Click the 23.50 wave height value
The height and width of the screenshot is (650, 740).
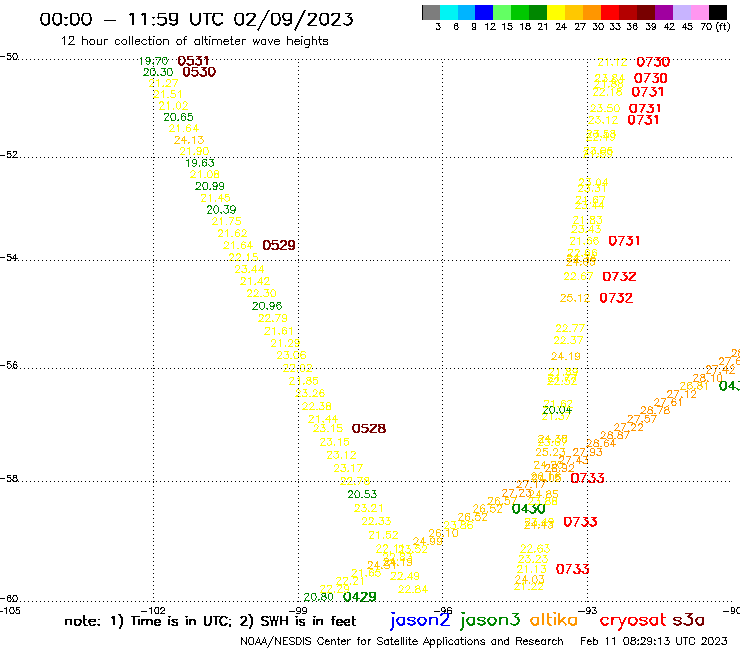(605, 109)
